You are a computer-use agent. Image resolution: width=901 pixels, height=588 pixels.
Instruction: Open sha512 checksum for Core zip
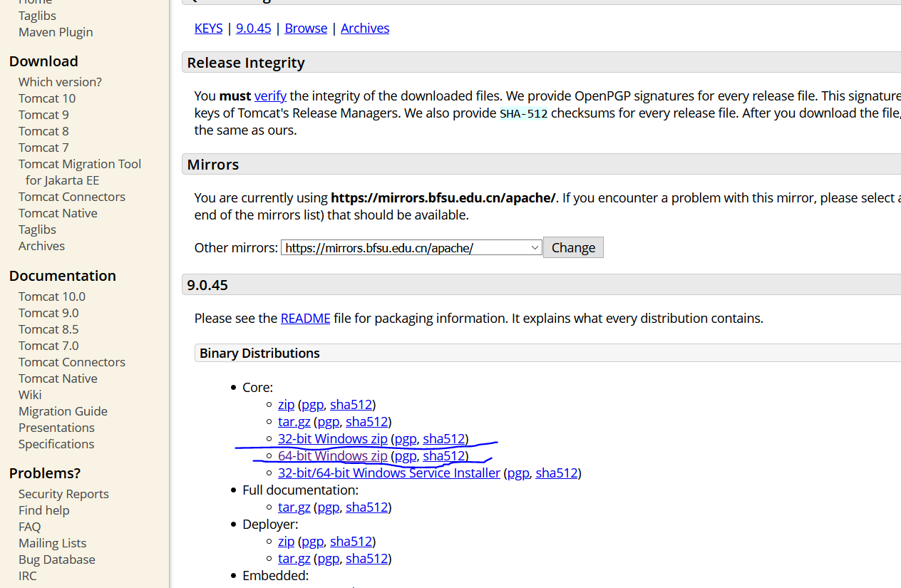tap(351, 404)
